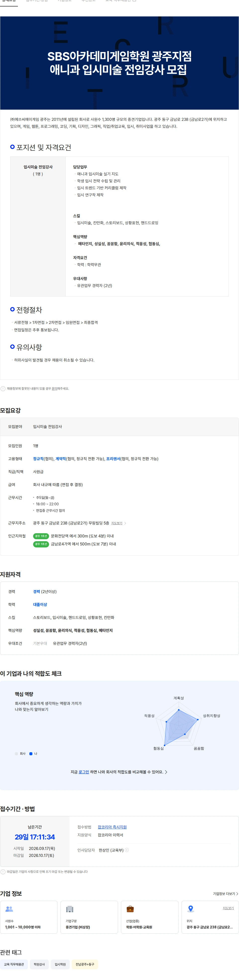Click the 광주 1호선 badge for 문화전당역
239x980 pixels.
click(x=41, y=536)
